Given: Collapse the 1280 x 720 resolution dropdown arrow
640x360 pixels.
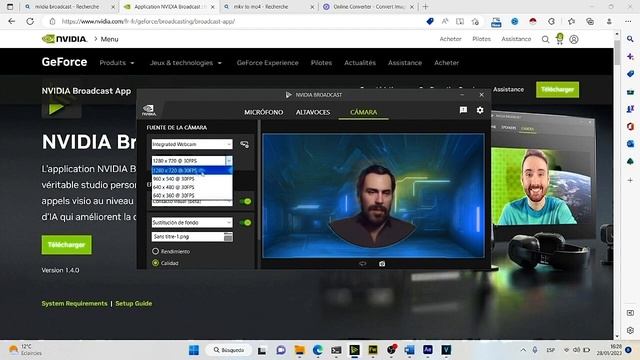Looking at the screenshot, I should [229, 160].
